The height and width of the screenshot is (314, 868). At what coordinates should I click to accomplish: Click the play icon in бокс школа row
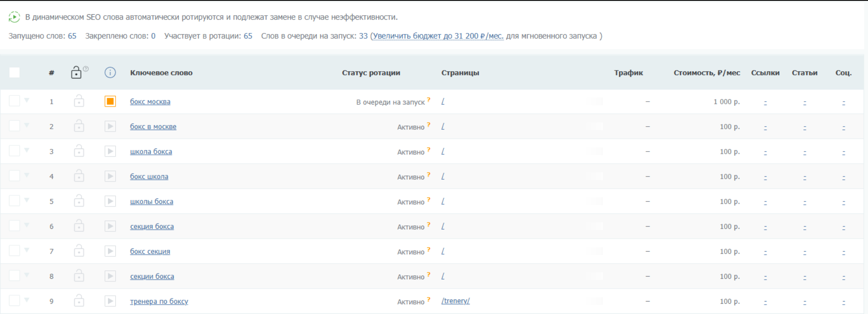(110, 176)
